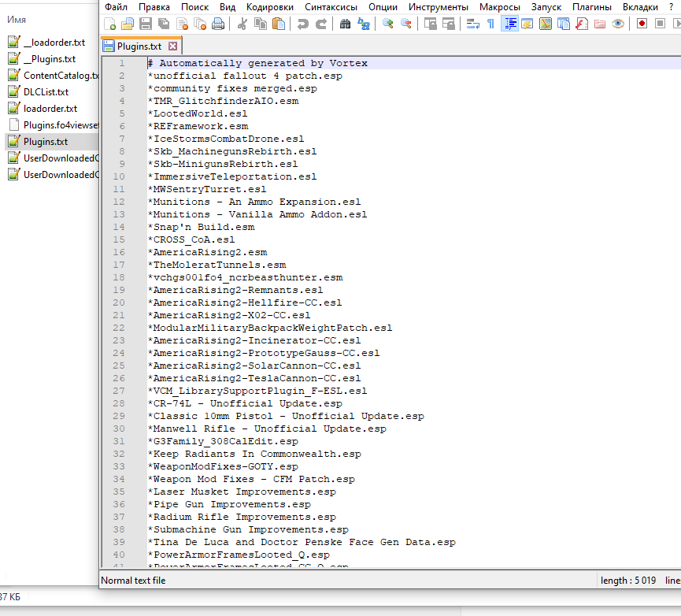
Task: Zoom in with the magnifier plus icon
Action: click(x=388, y=24)
